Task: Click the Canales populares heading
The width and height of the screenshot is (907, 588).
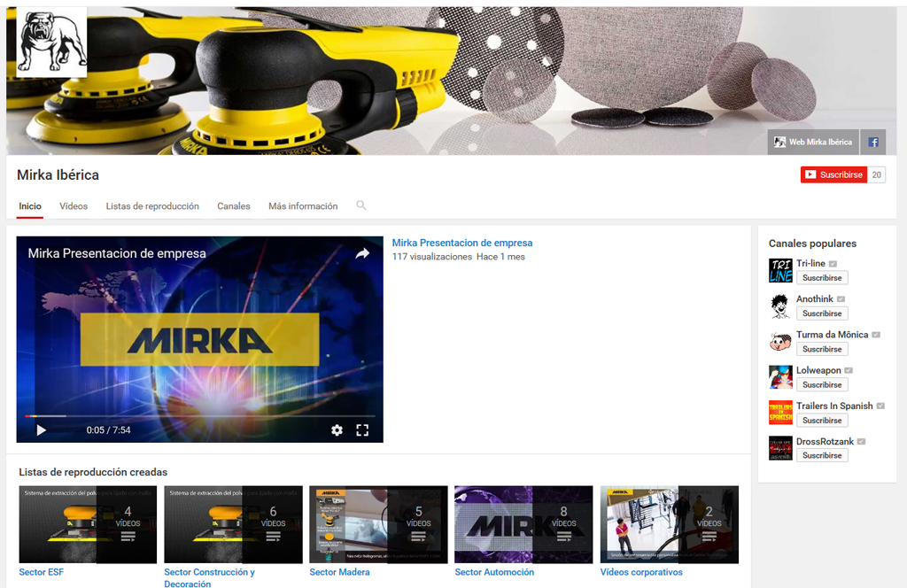Action: click(812, 244)
